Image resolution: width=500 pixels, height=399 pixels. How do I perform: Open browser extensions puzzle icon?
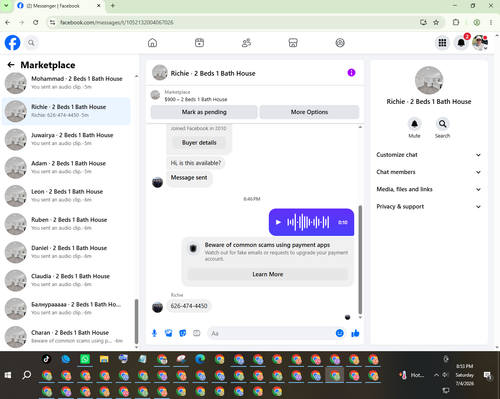(456, 22)
